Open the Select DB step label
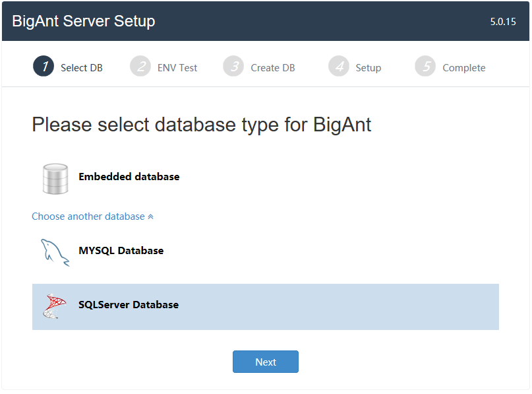The image size is (532, 394). point(82,68)
